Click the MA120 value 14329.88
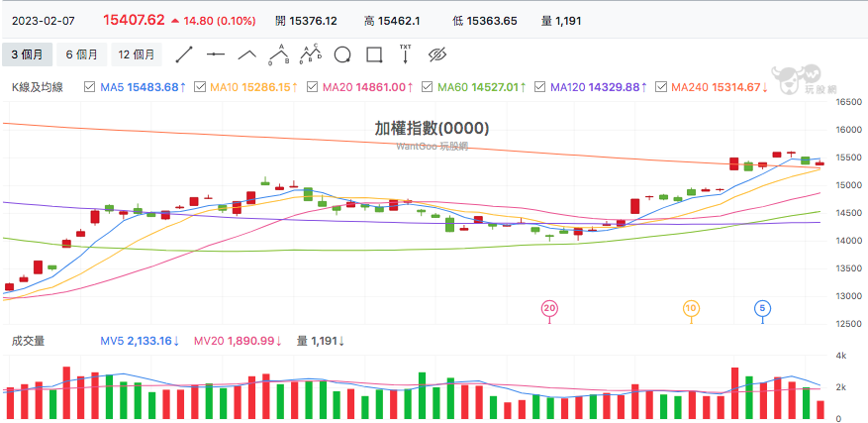Image resolution: width=868 pixels, height=423 pixels. point(614,87)
